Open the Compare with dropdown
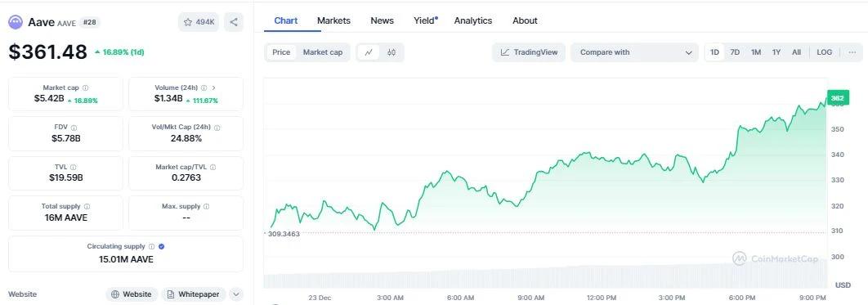Viewport: 868px width, 305px height. 635,52
